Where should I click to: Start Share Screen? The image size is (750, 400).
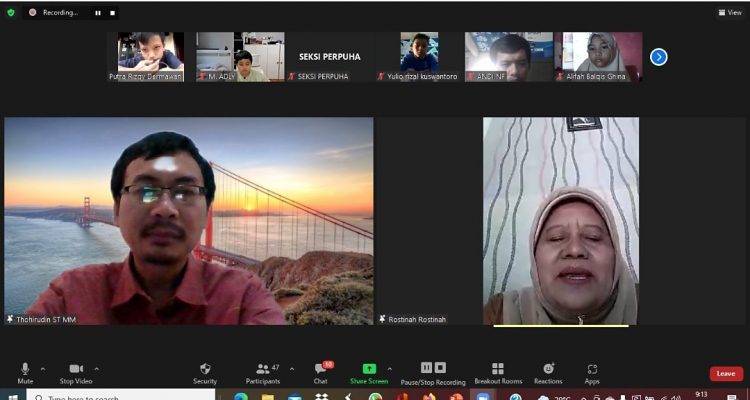[x=369, y=371]
